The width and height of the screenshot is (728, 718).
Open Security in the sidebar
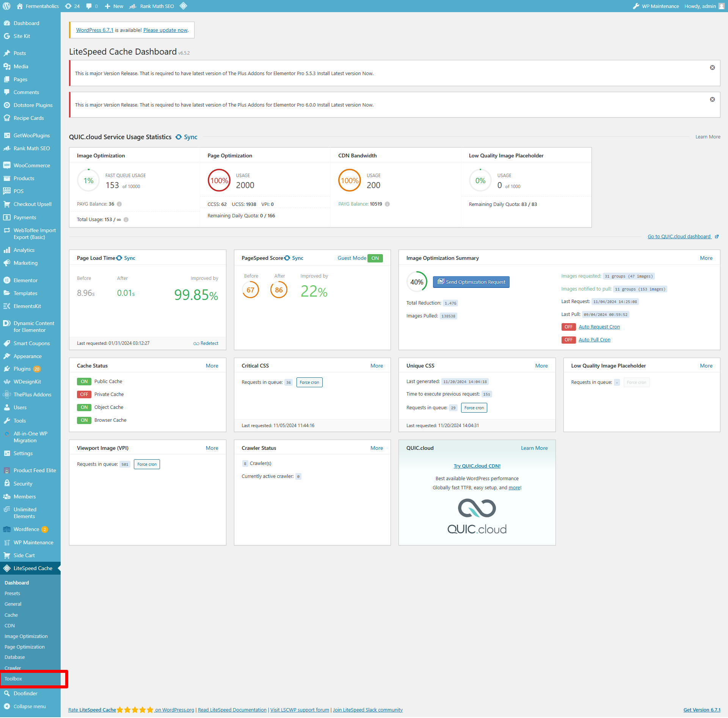tap(30, 484)
